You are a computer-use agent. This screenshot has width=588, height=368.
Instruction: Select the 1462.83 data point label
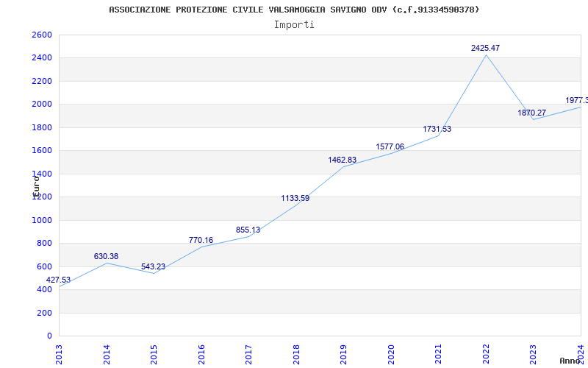pos(343,160)
